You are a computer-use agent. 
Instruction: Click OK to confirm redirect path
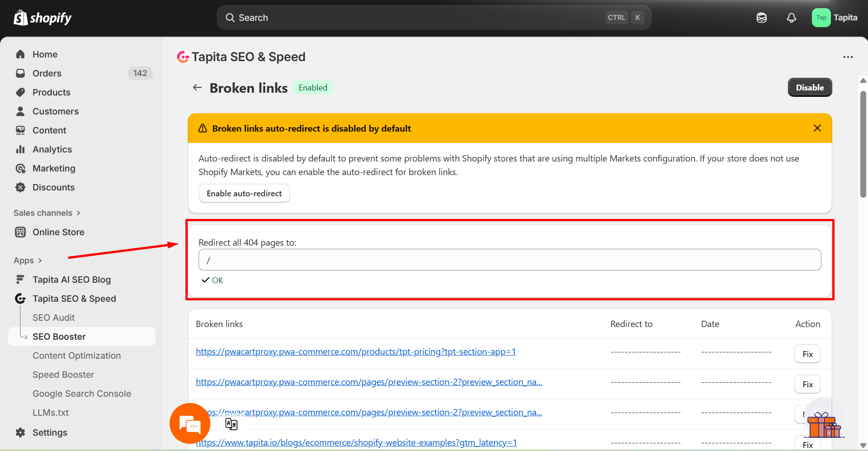click(x=212, y=280)
